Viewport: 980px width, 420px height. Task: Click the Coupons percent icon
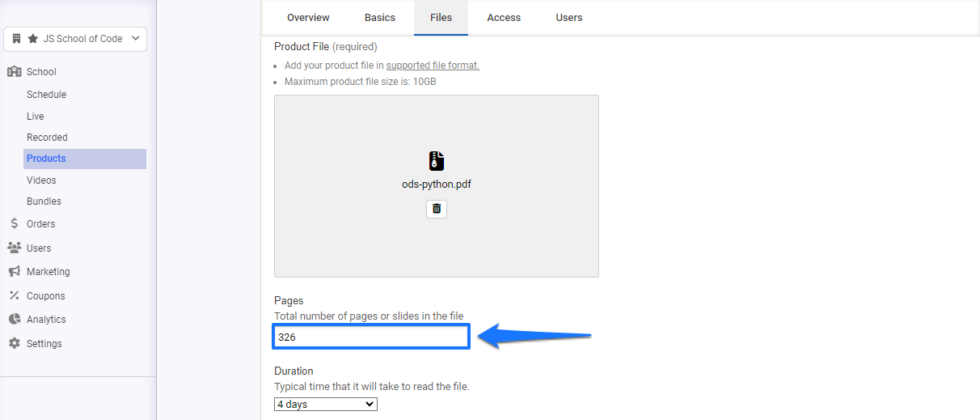tap(14, 295)
